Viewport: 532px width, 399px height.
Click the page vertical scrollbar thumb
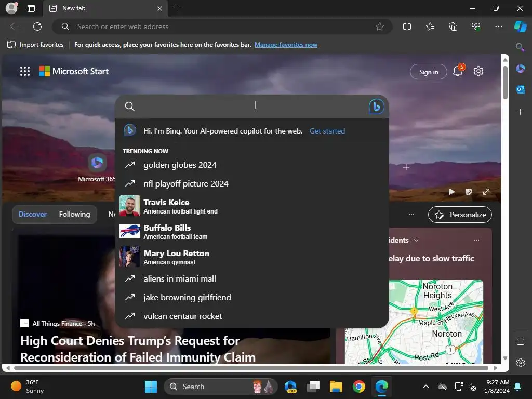(505, 82)
